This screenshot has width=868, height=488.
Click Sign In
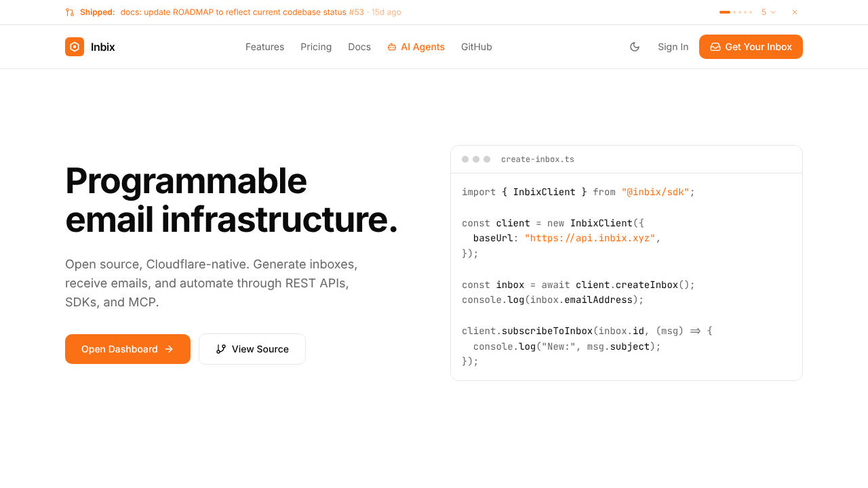(673, 47)
